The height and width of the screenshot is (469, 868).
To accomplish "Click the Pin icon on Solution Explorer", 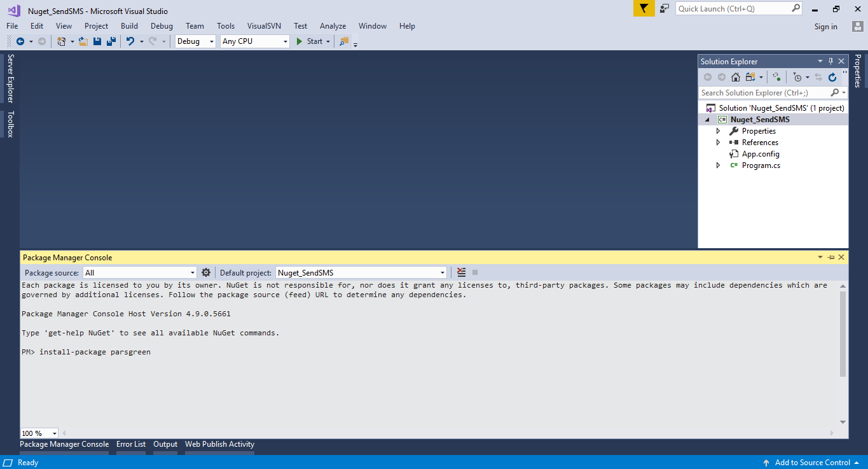I will [x=830, y=61].
